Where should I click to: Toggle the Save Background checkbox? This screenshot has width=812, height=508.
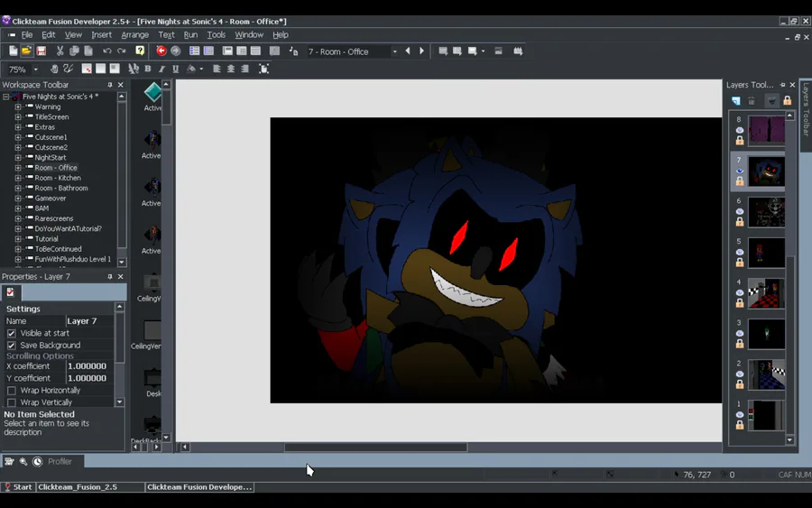point(12,346)
